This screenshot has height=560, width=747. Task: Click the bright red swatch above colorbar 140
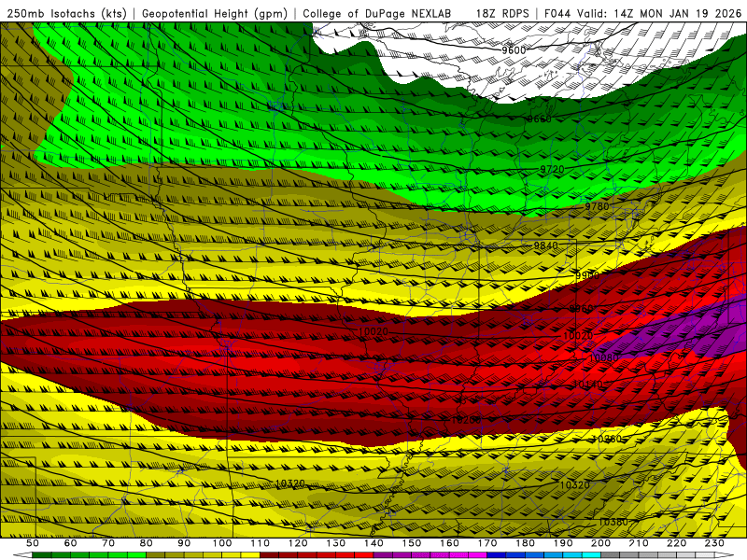364,555
